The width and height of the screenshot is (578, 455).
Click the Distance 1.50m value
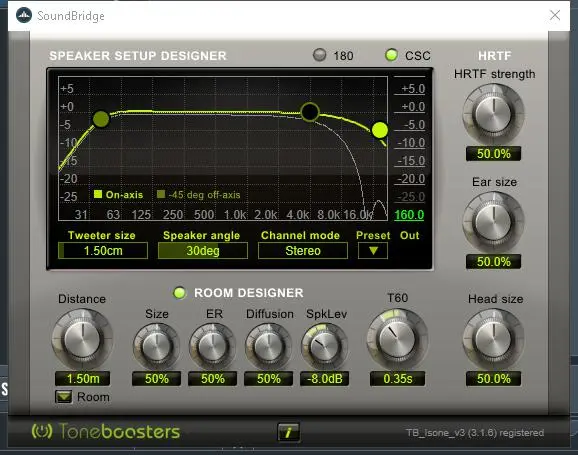click(83, 379)
